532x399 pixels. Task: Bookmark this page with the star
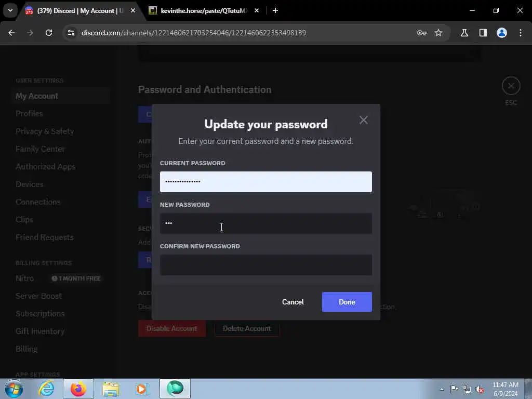click(438, 33)
